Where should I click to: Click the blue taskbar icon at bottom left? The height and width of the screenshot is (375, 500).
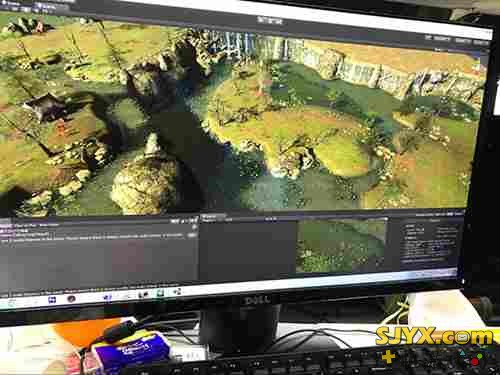(52, 300)
